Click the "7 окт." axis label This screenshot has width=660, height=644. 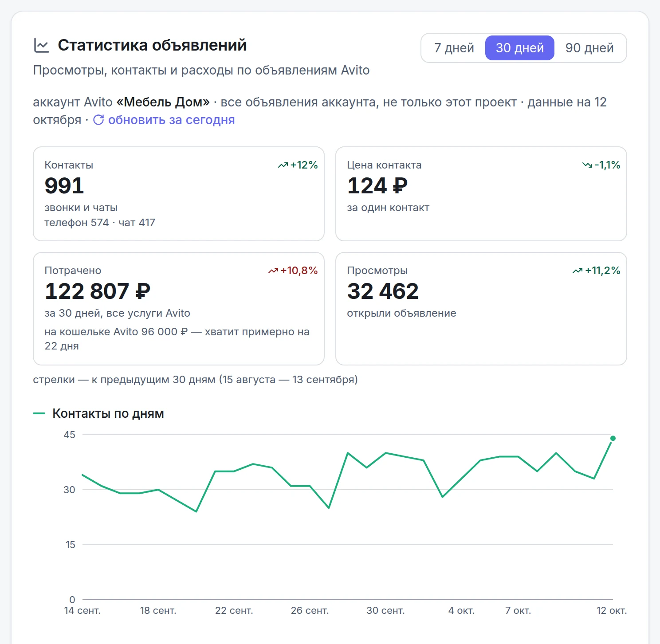(x=518, y=611)
